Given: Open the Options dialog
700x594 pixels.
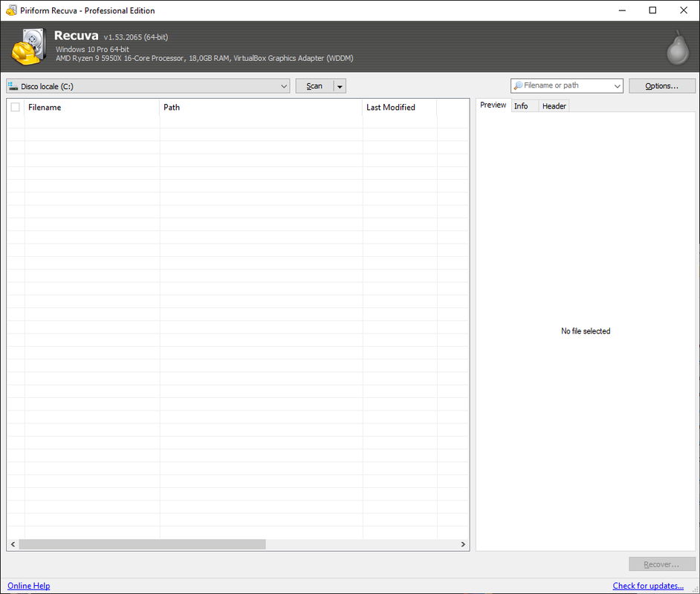Looking at the screenshot, I should pos(661,86).
